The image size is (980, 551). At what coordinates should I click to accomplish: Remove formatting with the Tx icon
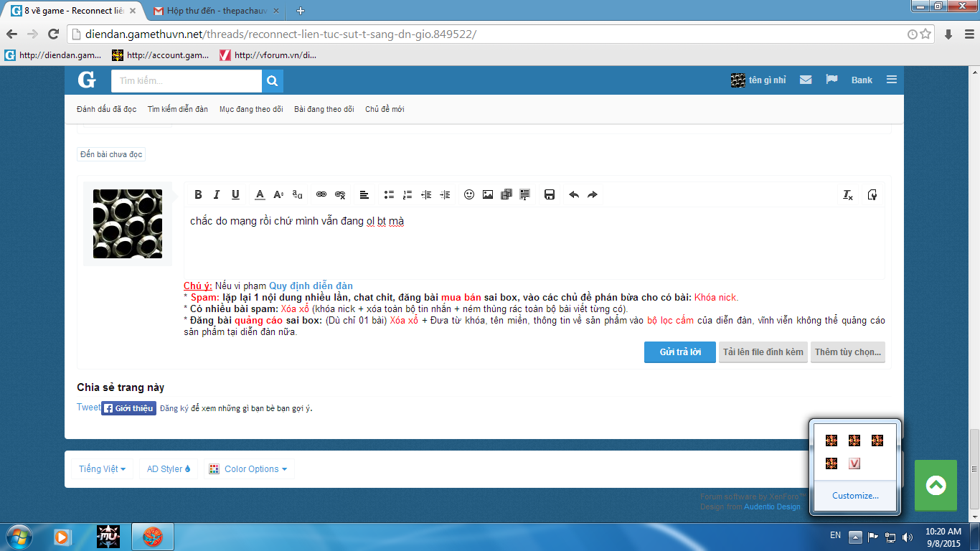(848, 194)
